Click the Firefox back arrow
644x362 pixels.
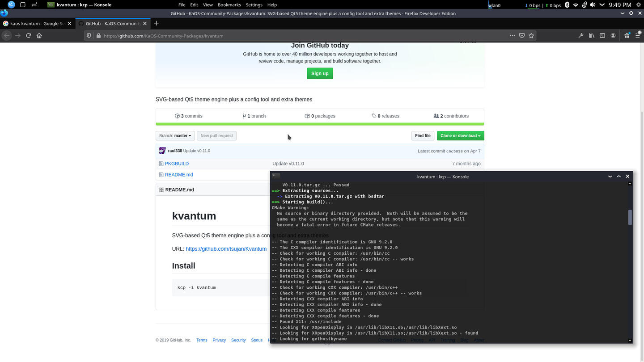(7, 36)
